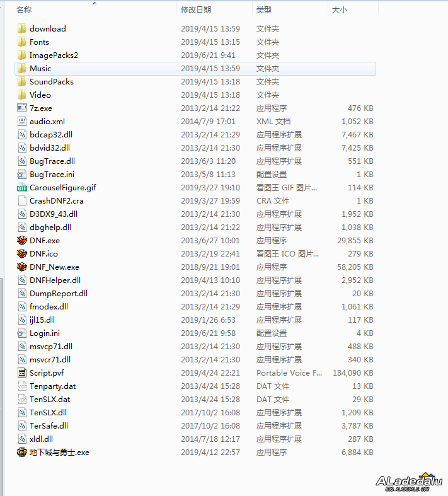Sort files by 名称 column header

[24, 10]
